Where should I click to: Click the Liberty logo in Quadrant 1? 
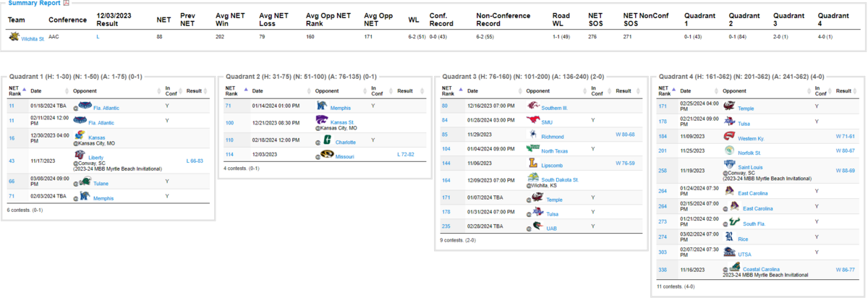[x=80, y=156]
